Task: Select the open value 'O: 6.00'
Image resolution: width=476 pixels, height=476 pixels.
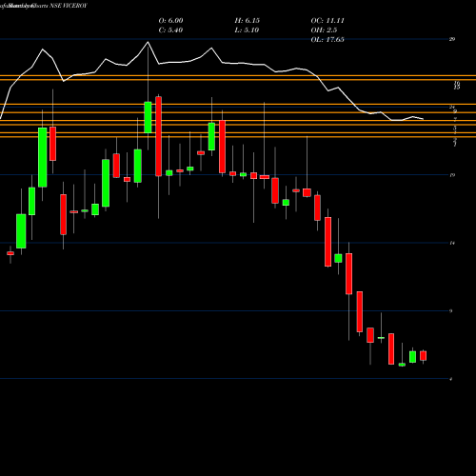Action: 170,20
